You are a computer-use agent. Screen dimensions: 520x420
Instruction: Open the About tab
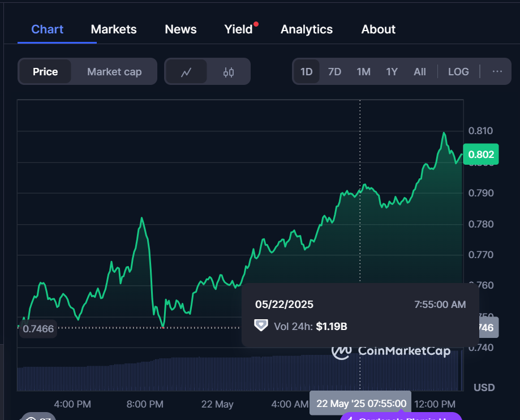379,29
